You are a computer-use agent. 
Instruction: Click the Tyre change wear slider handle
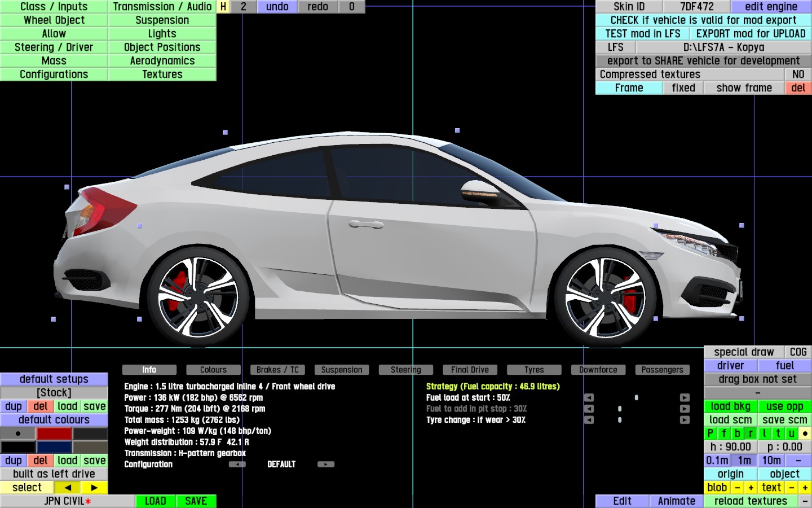pos(620,420)
